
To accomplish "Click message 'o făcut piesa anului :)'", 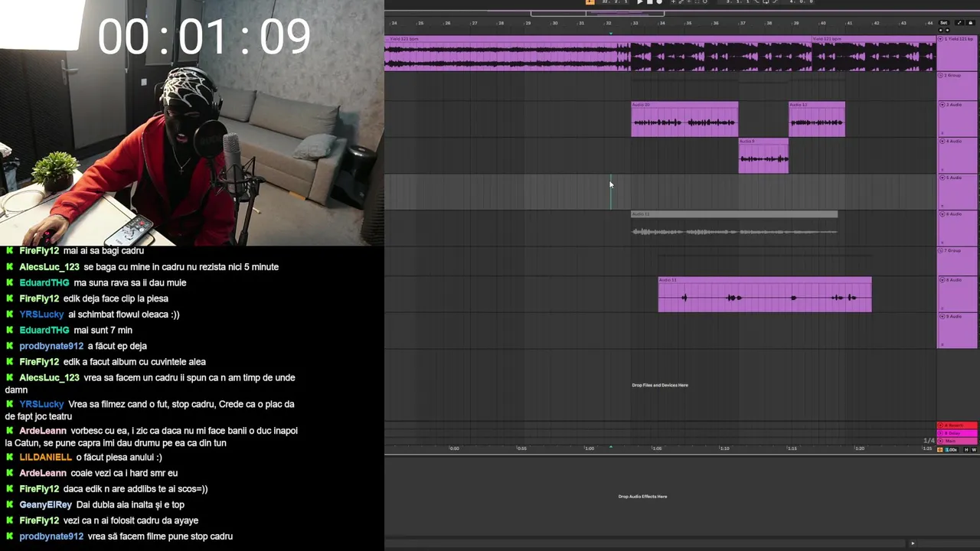I will 119,458.
